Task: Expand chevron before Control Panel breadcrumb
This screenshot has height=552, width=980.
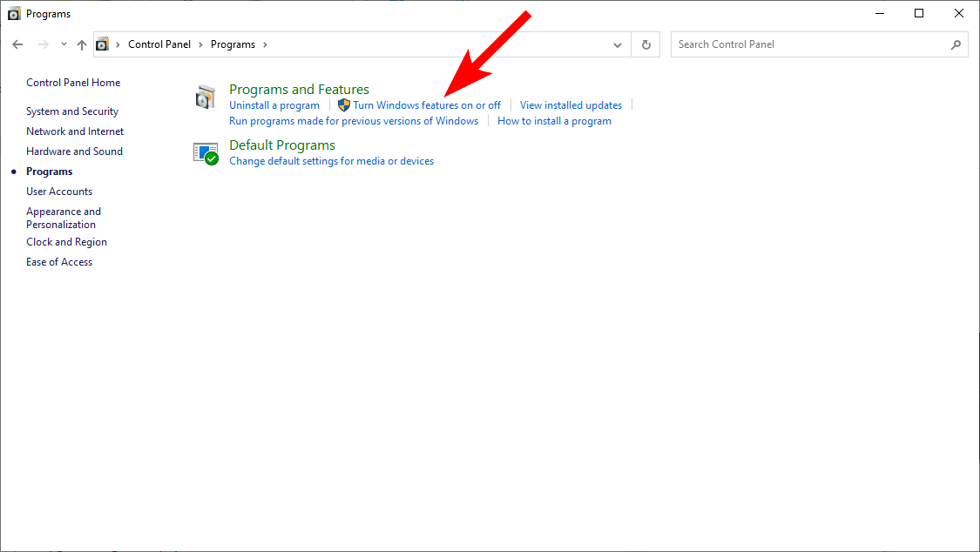Action: (x=118, y=44)
